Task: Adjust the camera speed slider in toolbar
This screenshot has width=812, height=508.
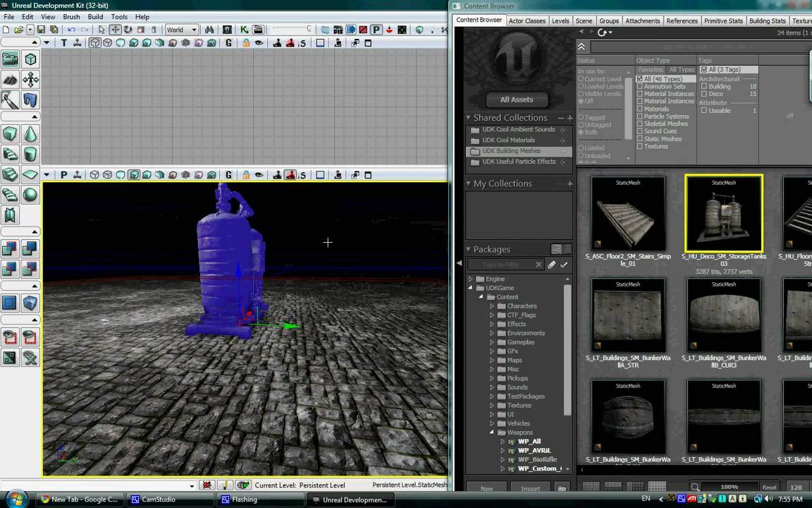Action: point(292,30)
